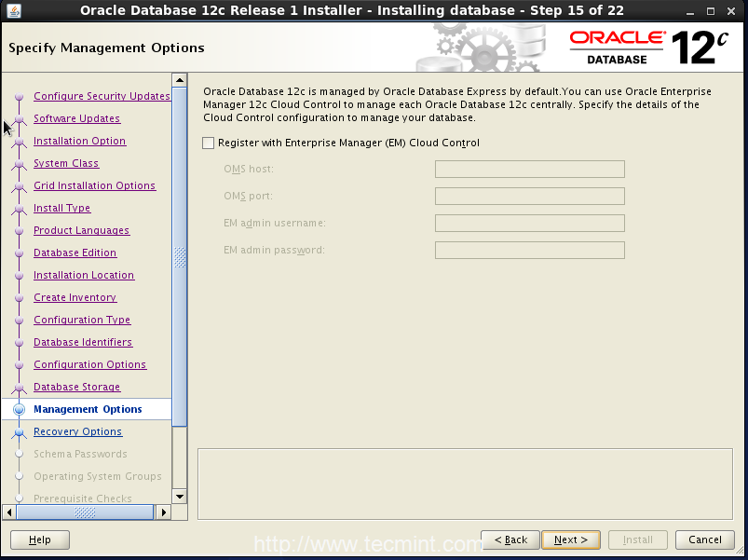The image size is (748, 560).
Task: Click the Configure Security Updates bullet icon
Action: click(x=19, y=97)
